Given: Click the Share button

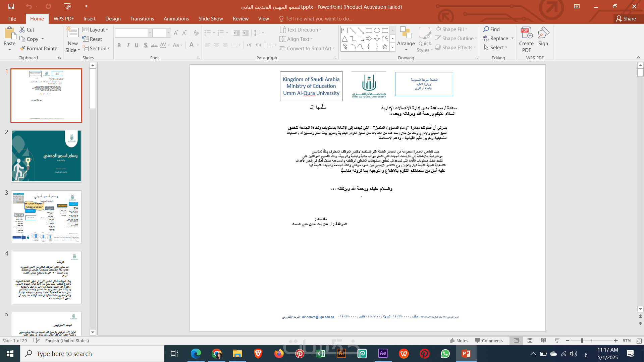Looking at the screenshot, I should tap(626, 19).
